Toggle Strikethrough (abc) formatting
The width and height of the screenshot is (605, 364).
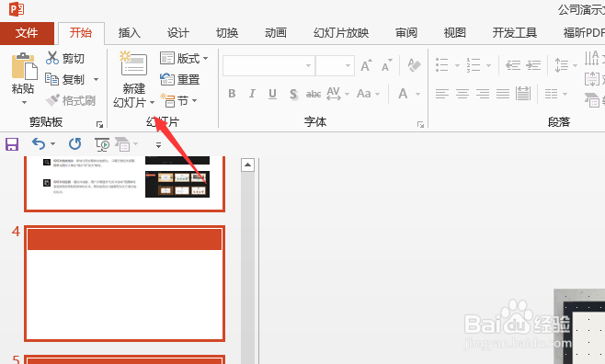click(314, 94)
